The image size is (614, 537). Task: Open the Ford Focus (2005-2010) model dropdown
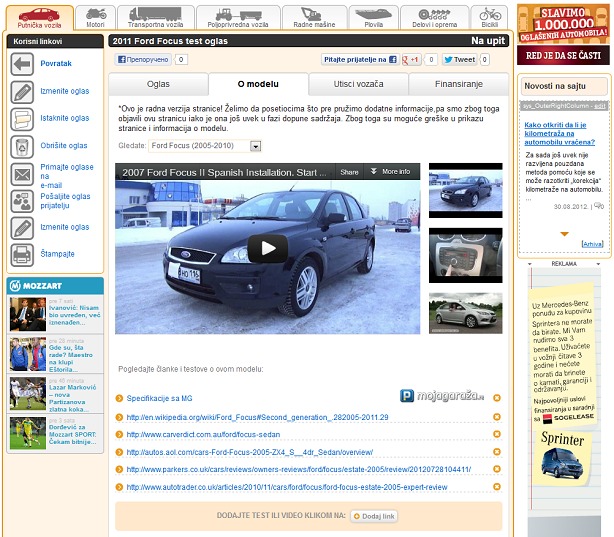(204, 146)
